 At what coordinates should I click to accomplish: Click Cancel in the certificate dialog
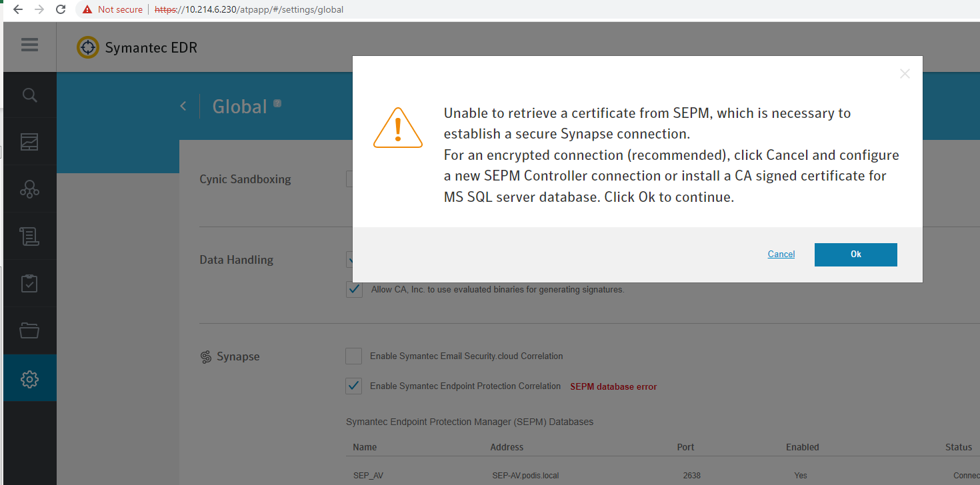pyautogui.click(x=781, y=254)
